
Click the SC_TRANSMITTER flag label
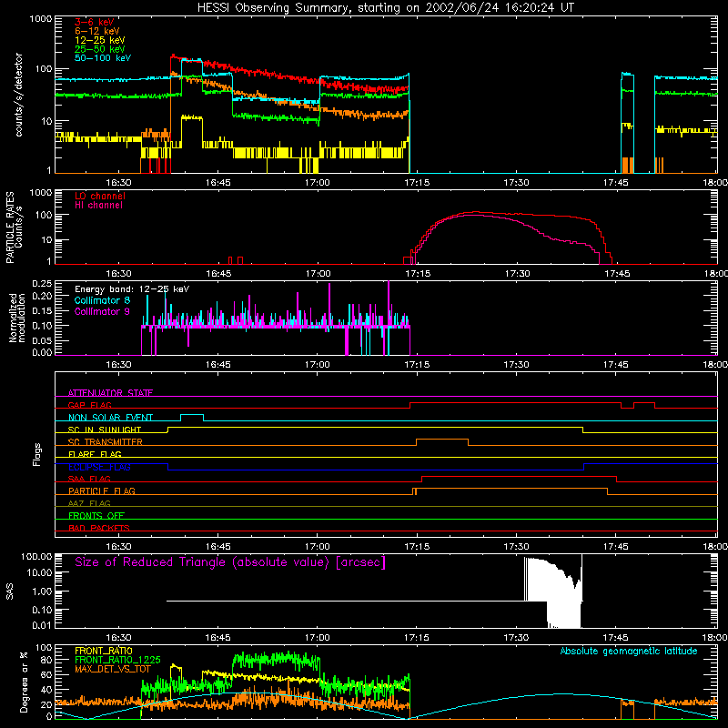tap(106, 441)
